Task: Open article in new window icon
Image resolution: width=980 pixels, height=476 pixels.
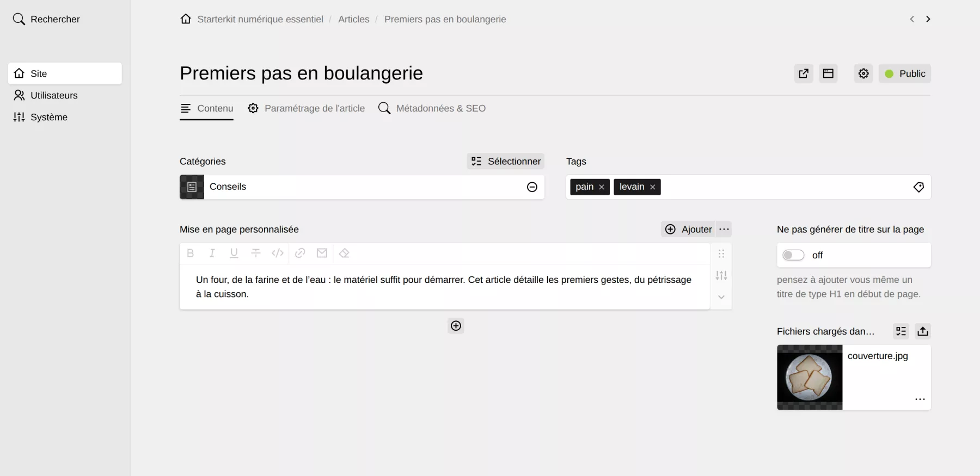Action: coord(804,73)
